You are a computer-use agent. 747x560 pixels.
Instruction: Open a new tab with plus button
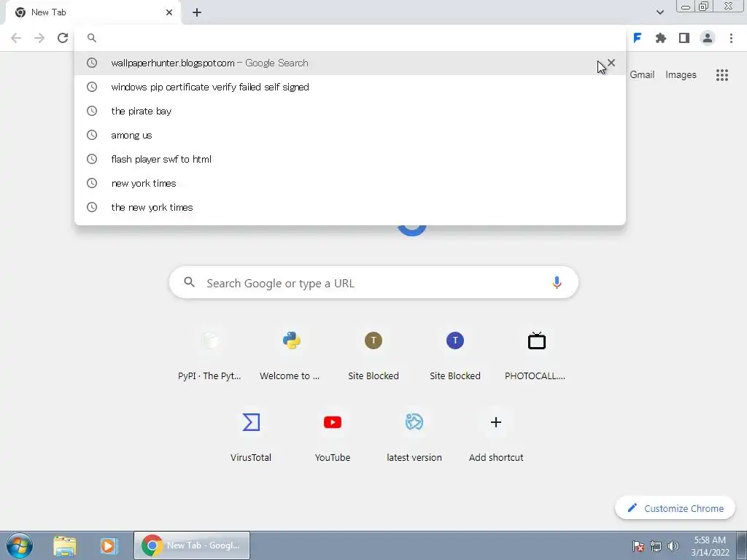pyautogui.click(x=197, y=12)
